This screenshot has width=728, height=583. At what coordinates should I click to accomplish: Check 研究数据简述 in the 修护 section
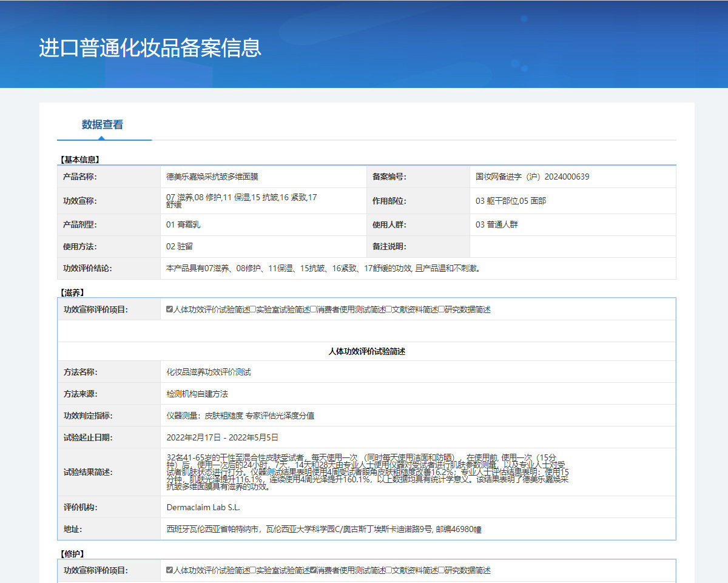[442, 570]
